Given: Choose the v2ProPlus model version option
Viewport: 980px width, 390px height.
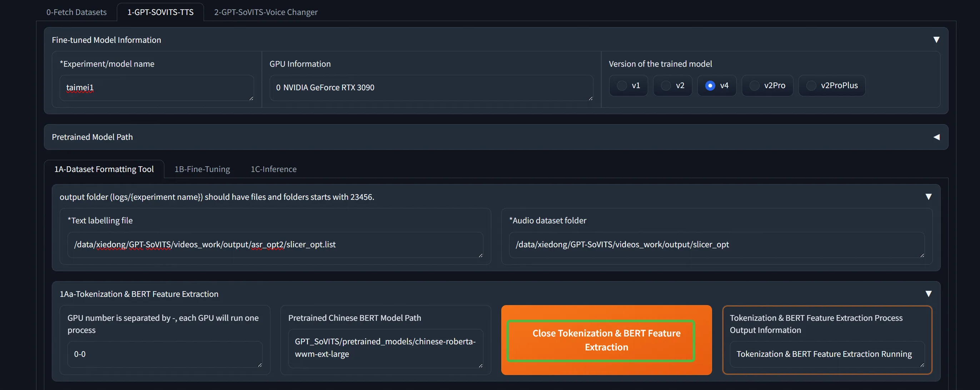Looking at the screenshot, I should (811, 86).
